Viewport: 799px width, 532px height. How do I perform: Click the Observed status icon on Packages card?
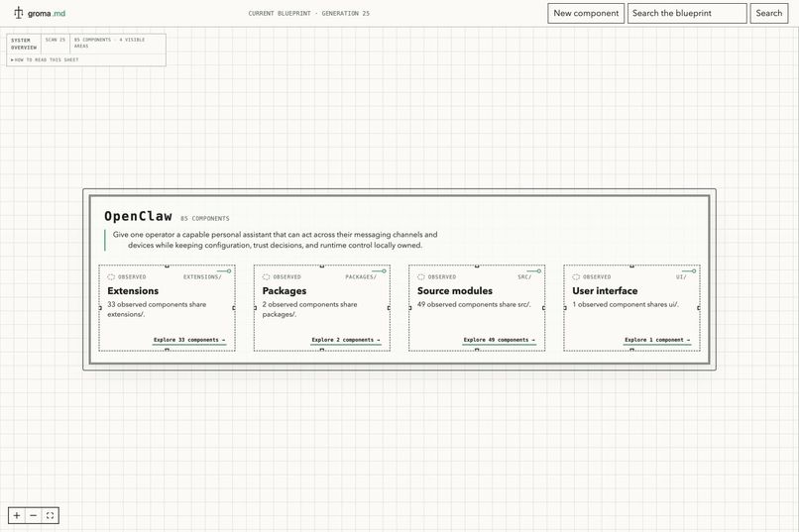click(x=266, y=277)
